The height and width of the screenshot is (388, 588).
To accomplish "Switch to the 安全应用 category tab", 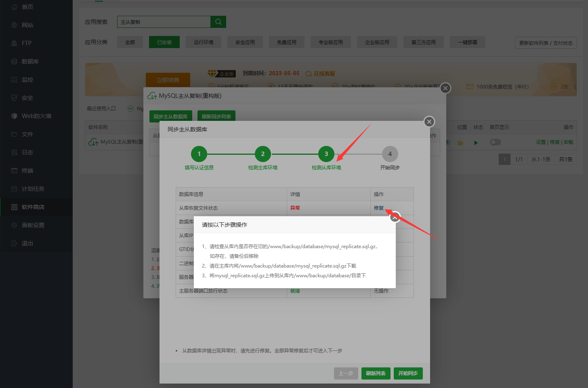I will coord(245,42).
